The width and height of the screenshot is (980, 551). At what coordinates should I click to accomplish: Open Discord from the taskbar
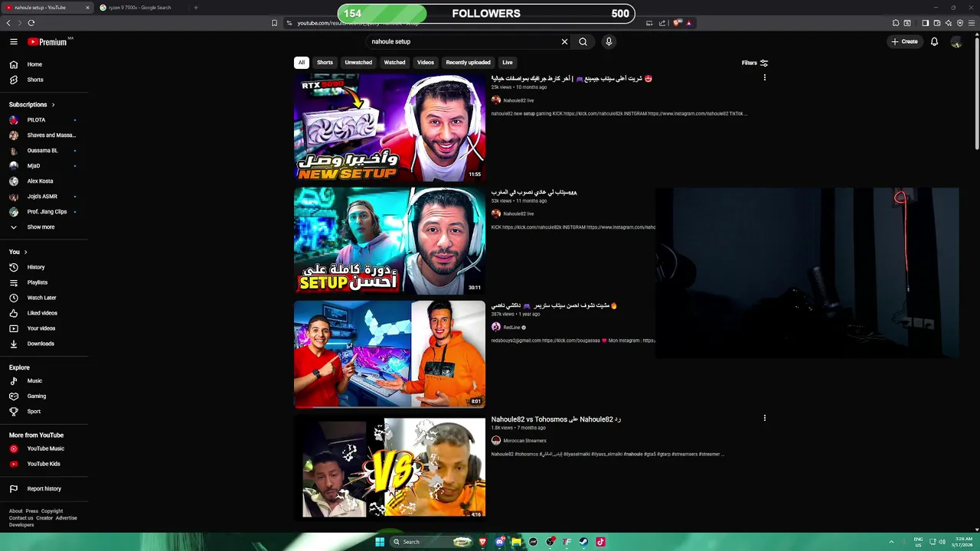pos(500,542)
